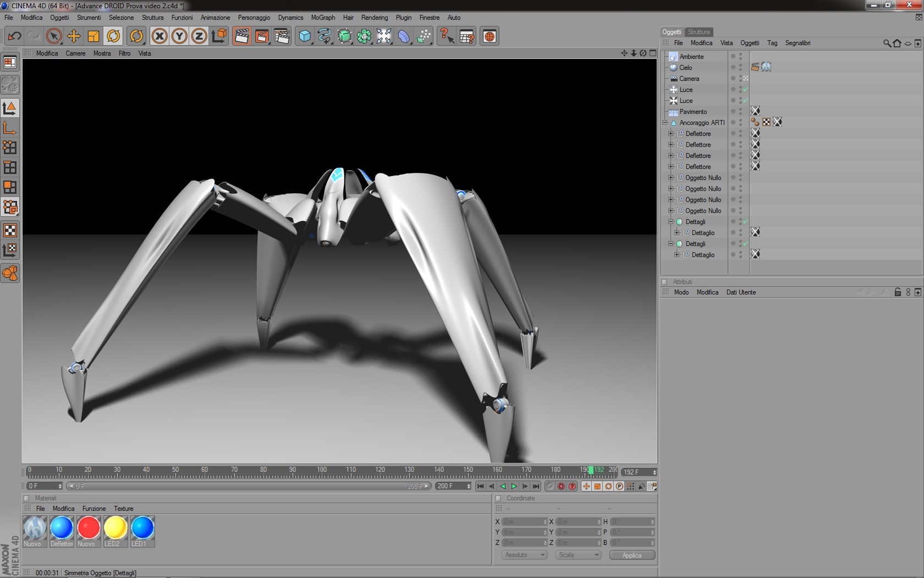Toggle the X axis lock icon

coord(159,36)
